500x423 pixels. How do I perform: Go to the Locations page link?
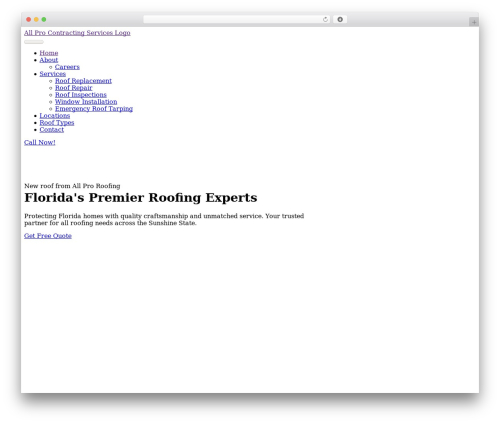click(55, 116)
